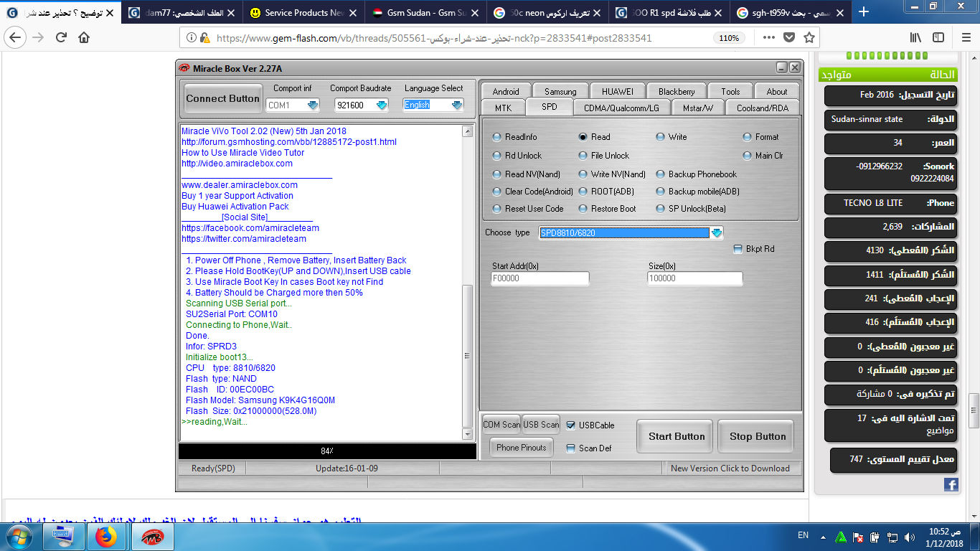Open Miracle Box app in the taskbar
The image size is (980, 551).
tap(152, 537)
